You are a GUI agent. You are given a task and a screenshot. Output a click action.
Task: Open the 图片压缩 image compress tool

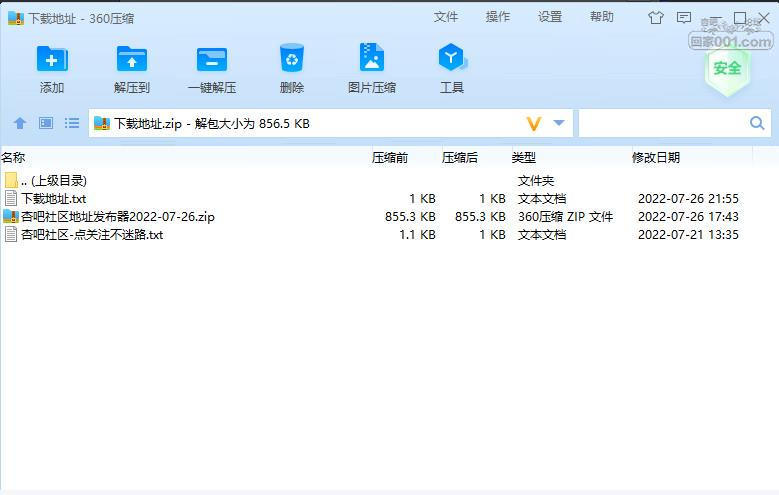click(x=372, y=58)
